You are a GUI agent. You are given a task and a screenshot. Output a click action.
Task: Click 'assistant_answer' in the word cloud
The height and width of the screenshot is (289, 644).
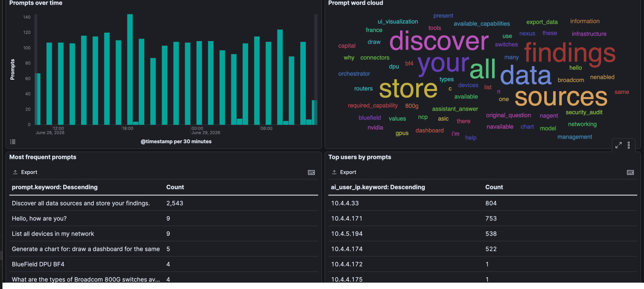coord(455,109)
